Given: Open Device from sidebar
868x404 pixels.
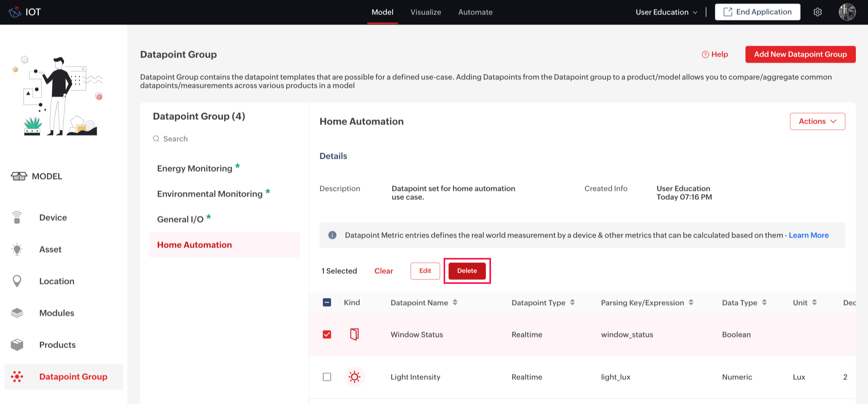Looking at the screenshot, I should tap(53, 218).
